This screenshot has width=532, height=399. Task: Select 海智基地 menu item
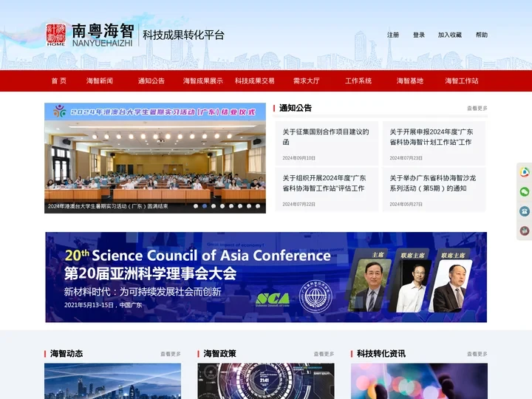[410, 81]
